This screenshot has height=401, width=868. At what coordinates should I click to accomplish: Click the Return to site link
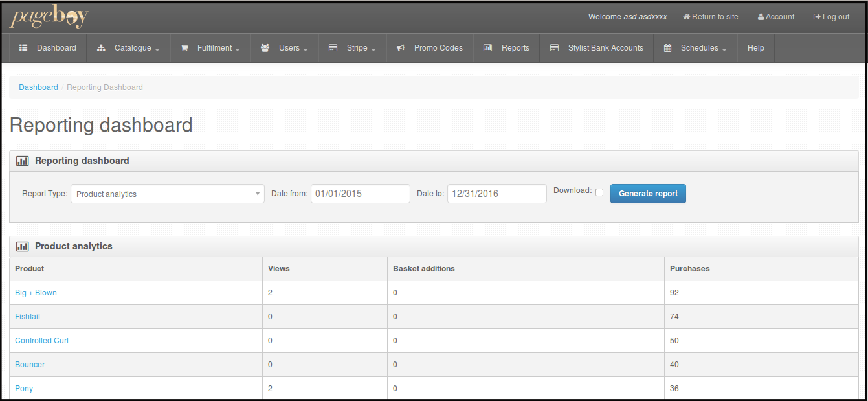tap(711, 17)
